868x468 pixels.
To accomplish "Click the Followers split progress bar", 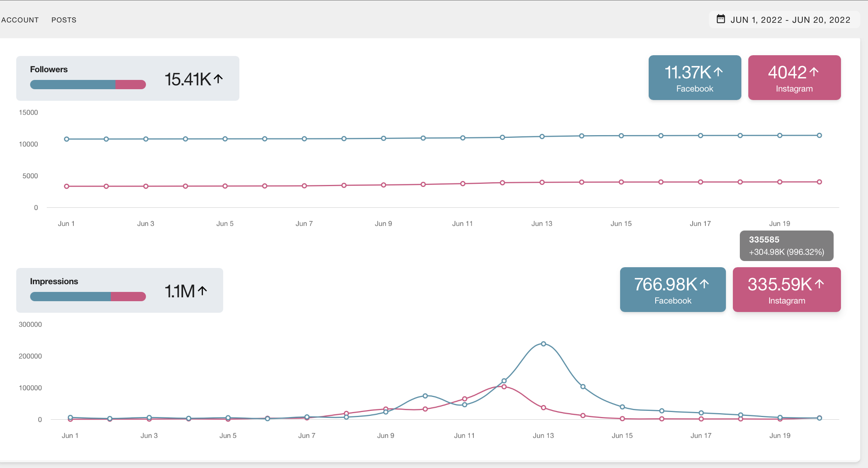I will (88, 85).
